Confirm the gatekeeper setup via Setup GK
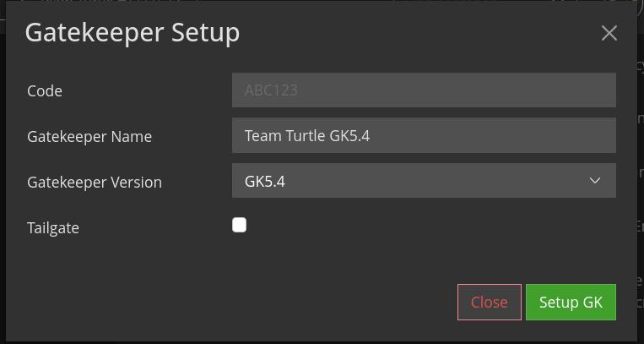Viewport: 644px width, 344px height. [x=571, y=302]
